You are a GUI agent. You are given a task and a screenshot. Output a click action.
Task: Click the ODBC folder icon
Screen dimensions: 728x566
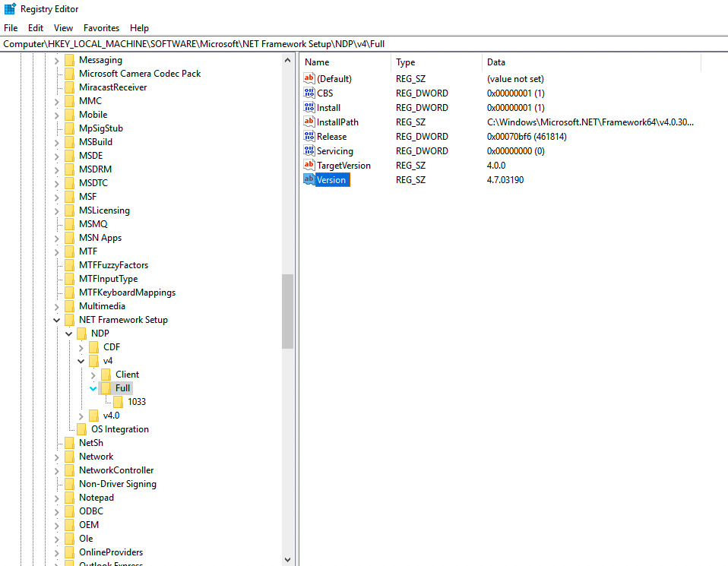70,511
